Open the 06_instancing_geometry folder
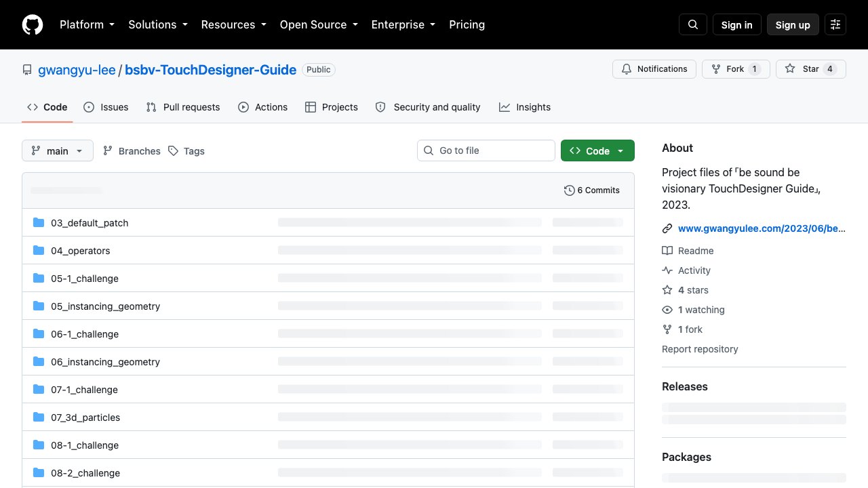This screenshot has width=868, height=488. [x=106, y=362]
